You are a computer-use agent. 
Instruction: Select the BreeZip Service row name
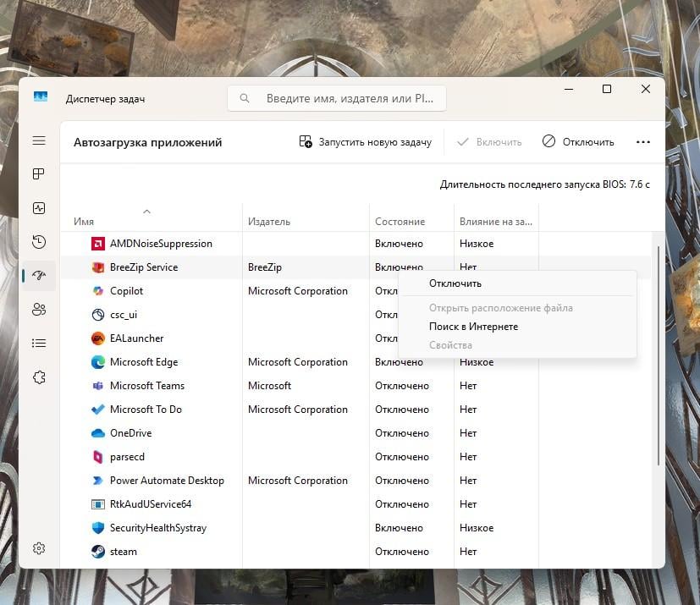click(x=144, y=267)
